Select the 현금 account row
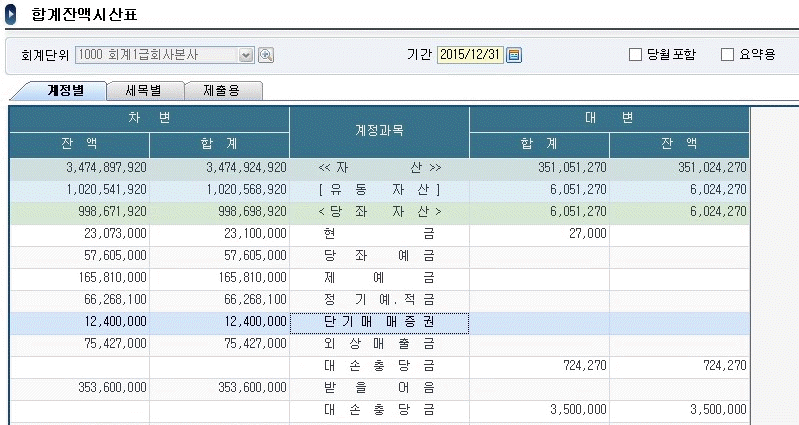Screen dimensions: 799x425 tap(379, 232)
